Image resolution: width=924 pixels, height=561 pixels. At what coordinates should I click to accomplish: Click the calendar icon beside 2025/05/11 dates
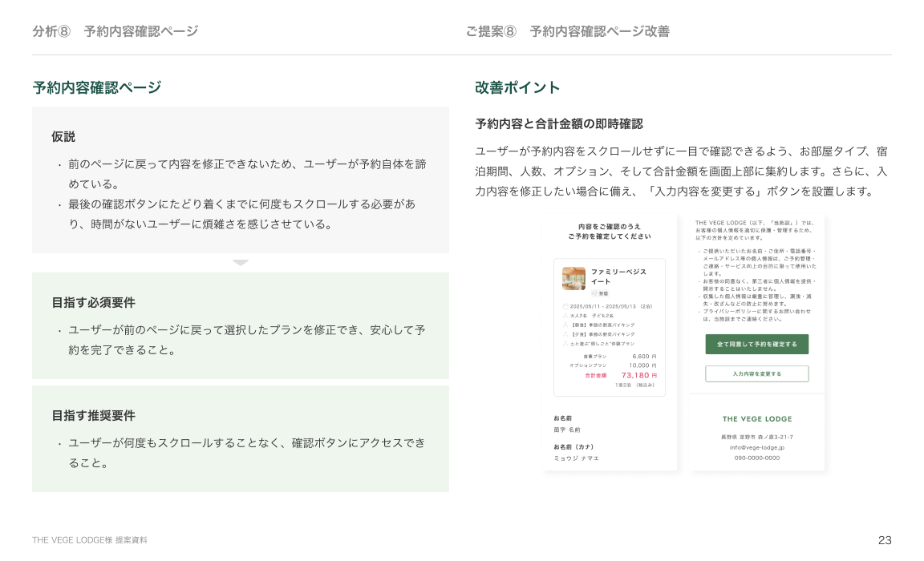click(x=565, y=306)
